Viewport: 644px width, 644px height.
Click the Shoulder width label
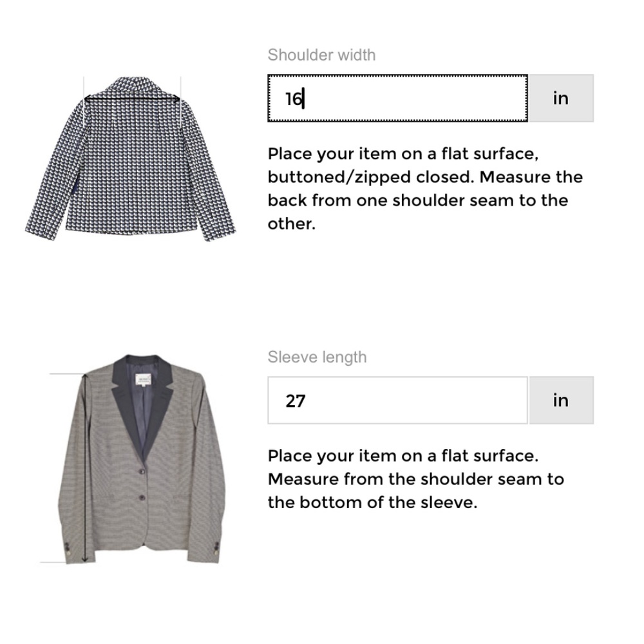click(x=321, y=55)
